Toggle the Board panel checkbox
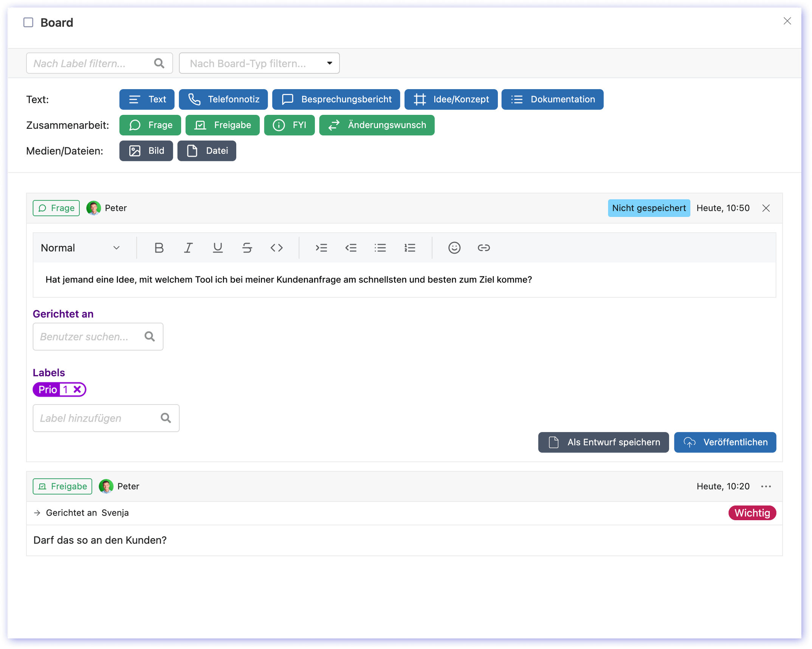812x649 pixels. 27,22
